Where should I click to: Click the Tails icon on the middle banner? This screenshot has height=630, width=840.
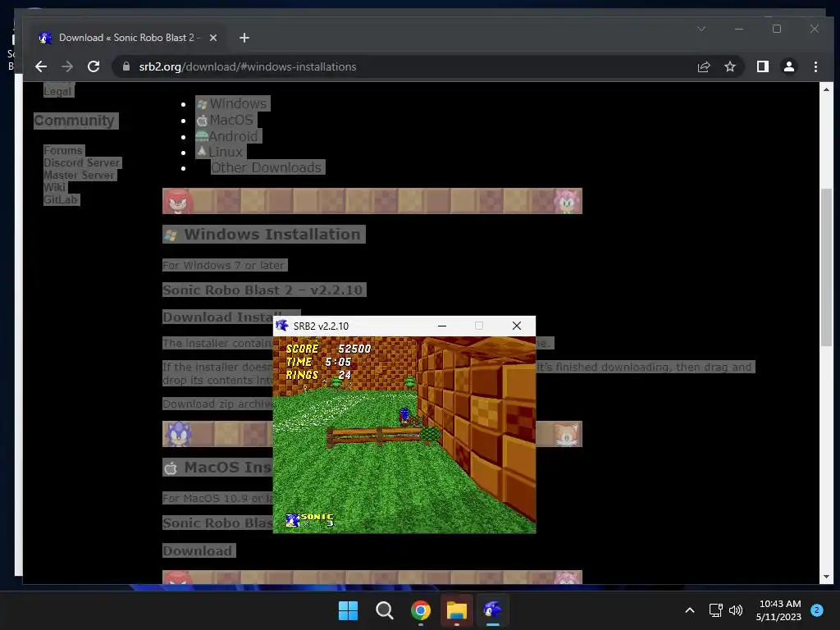567,434
